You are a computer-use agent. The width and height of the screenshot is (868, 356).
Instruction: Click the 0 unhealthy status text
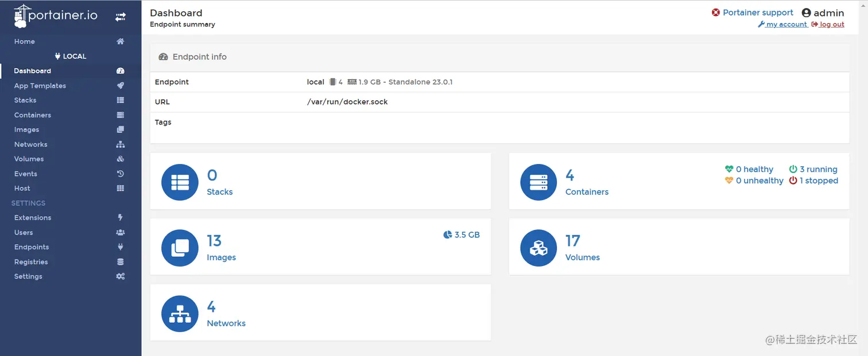point(759,181)
